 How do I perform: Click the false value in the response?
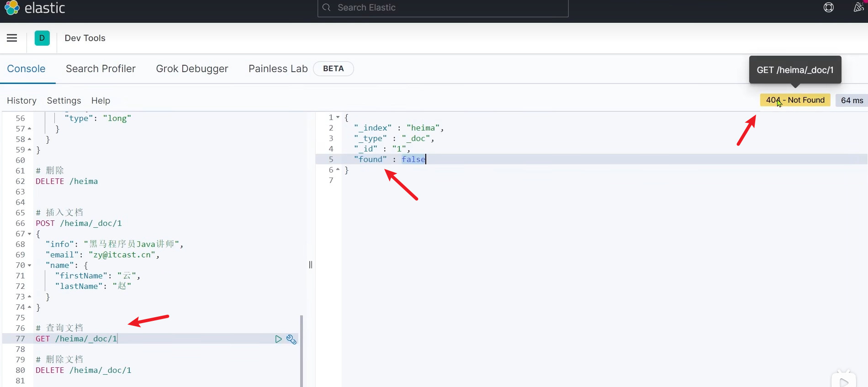(x=413, y=159)
